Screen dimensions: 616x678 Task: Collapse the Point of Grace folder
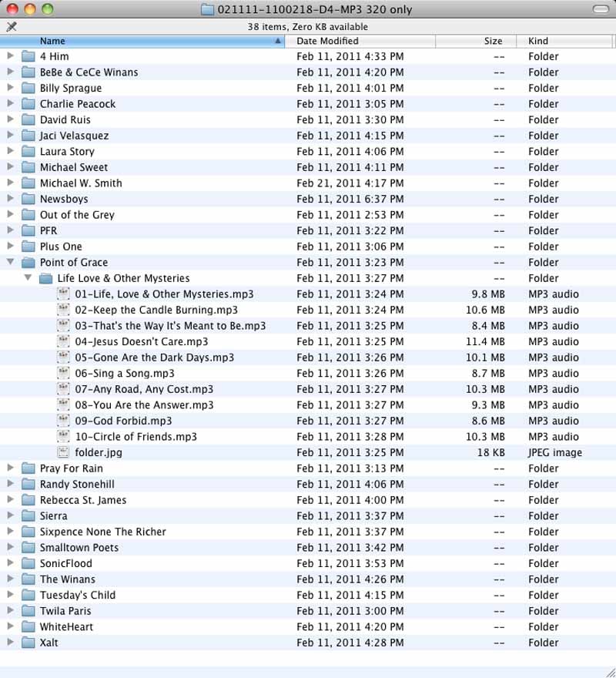10,262
